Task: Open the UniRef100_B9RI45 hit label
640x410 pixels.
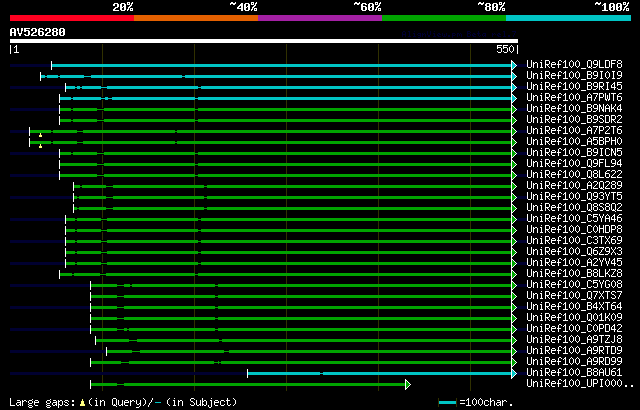Action: point(574,86)
